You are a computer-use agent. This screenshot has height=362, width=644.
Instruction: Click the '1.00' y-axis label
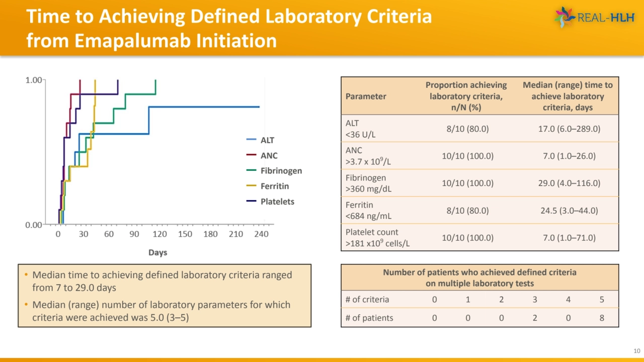pyautogui.click(x=34, y=80)
